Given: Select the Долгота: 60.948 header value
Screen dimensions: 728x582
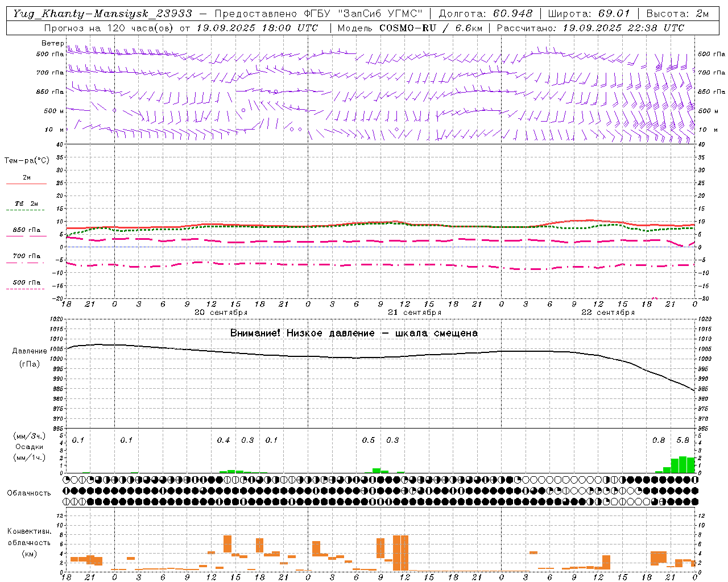Looking at the screenshot, I should 486,14.
